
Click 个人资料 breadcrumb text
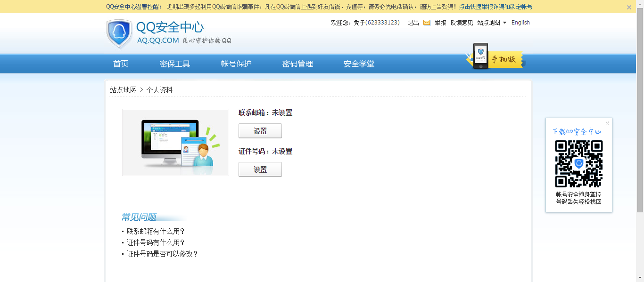159,90
